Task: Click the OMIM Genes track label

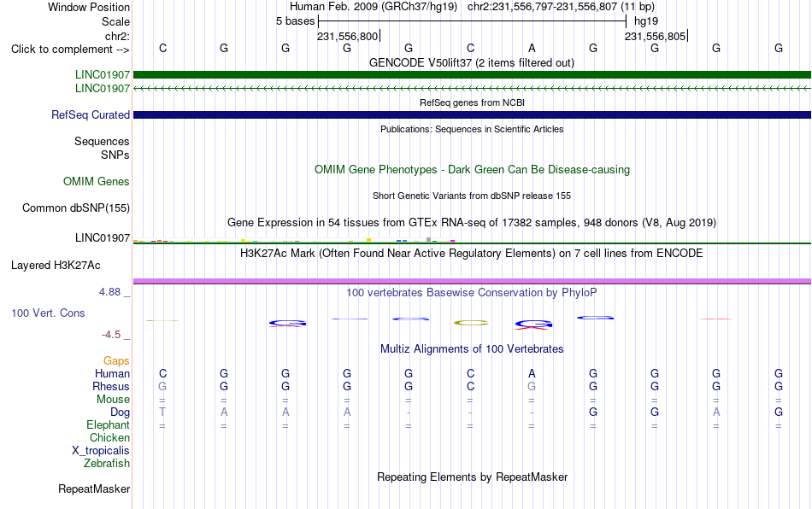Action: [96, 182]
